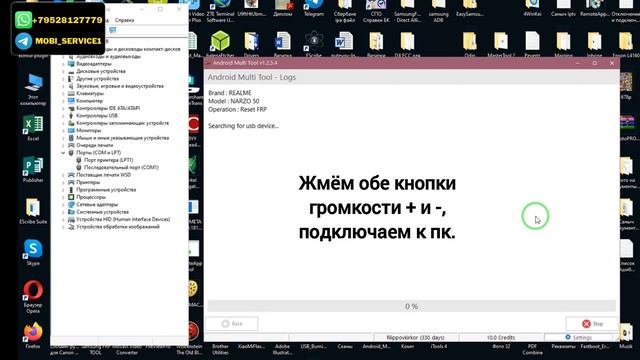Launch the Skype desktop shortcut
This screenshot has width=640, height=360.
click(x=33, y=251)
